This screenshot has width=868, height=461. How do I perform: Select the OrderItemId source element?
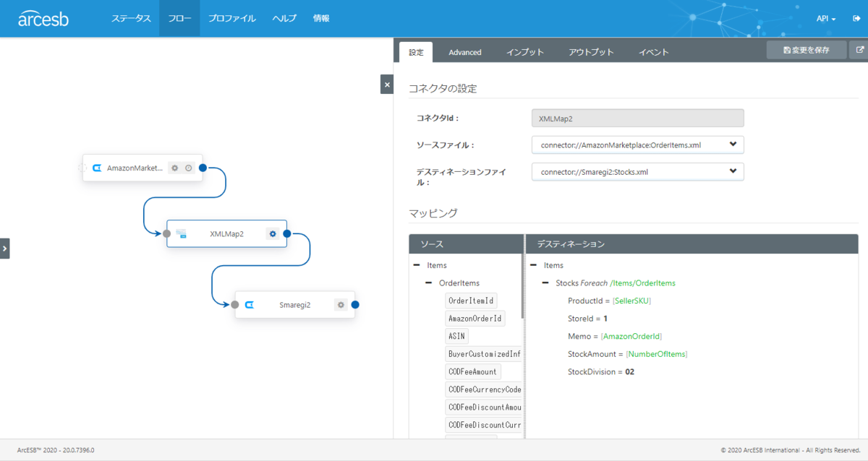coord(471,301)
